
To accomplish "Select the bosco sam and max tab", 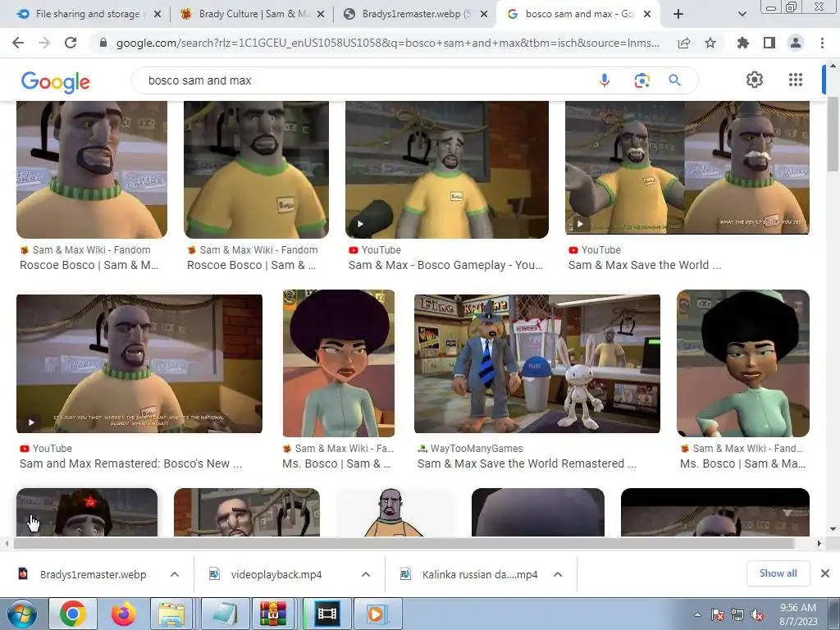I will (578, 14).
